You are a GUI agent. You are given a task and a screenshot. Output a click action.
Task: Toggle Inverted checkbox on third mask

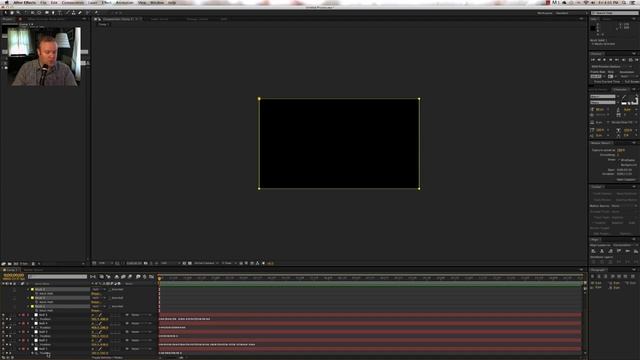pyautogui.click(x=109, y=306)
